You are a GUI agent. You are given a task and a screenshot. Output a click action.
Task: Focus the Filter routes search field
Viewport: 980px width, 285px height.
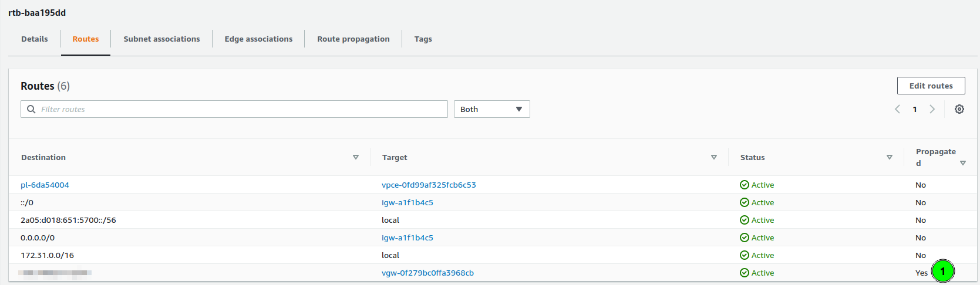click(x=241, y=109)
